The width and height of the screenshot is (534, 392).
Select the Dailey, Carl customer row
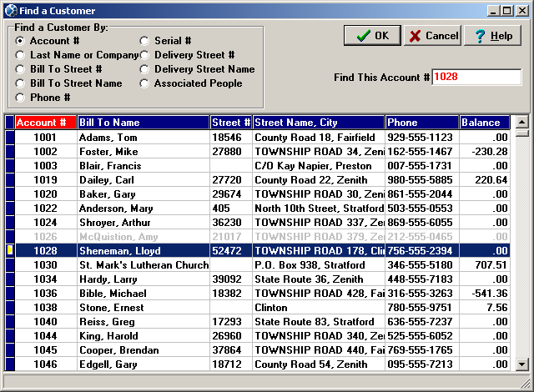pos(142,179)
